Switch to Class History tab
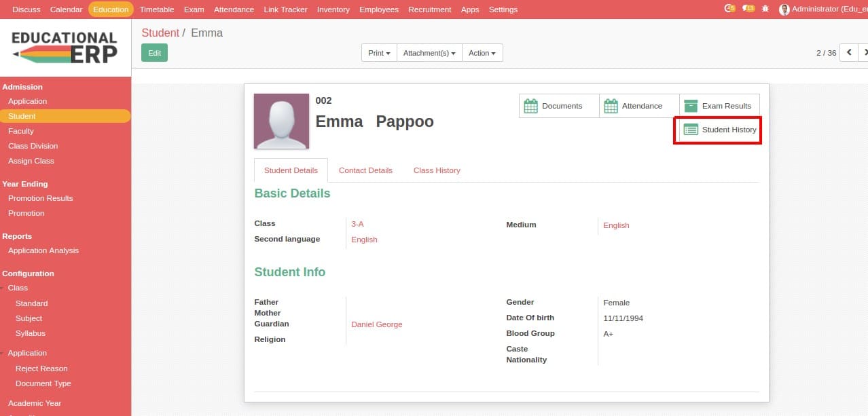The width and height of the screenshot is (868, 416). coord(437,170)
